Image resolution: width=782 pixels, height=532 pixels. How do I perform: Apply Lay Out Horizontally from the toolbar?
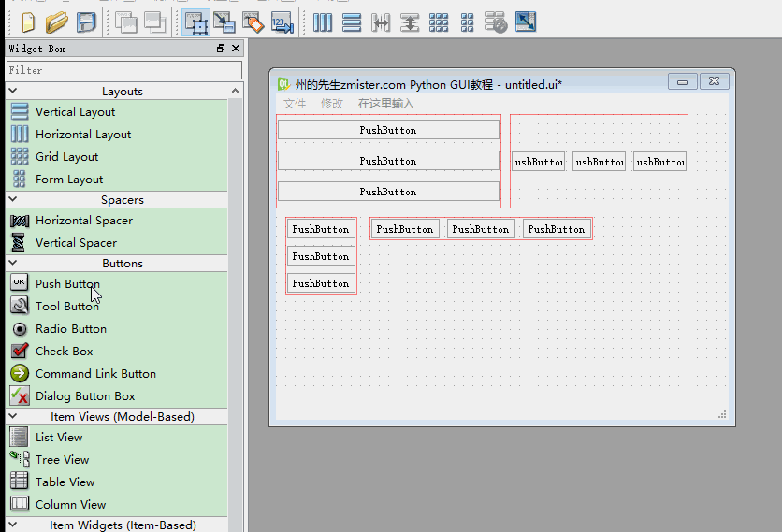322,22
